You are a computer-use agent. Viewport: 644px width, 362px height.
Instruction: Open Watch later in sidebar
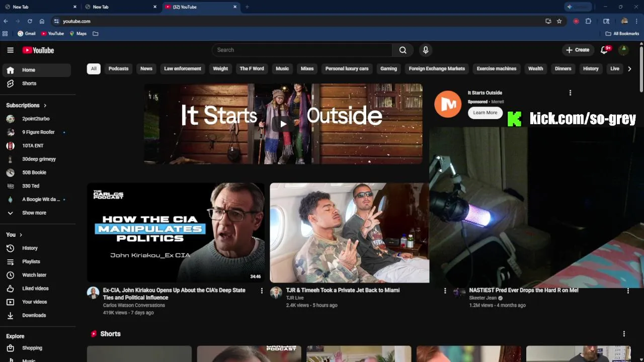(37, 275)
